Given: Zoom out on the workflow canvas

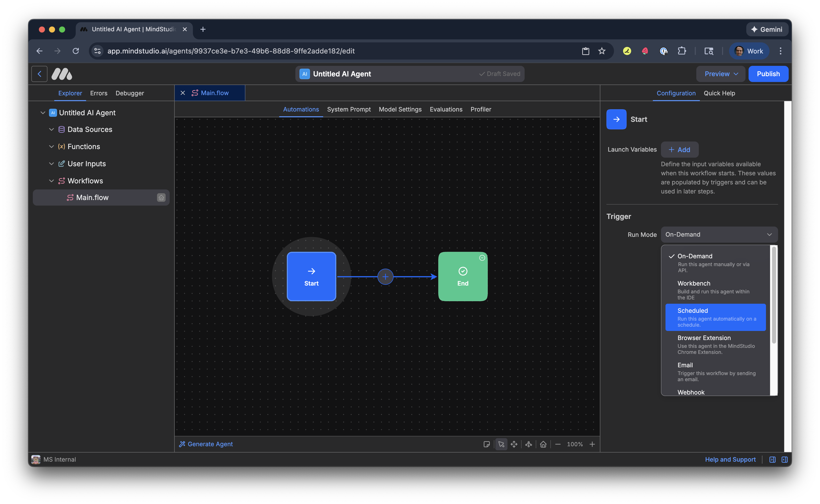Looking at the screenshot, I should click(x=558, y=444).
